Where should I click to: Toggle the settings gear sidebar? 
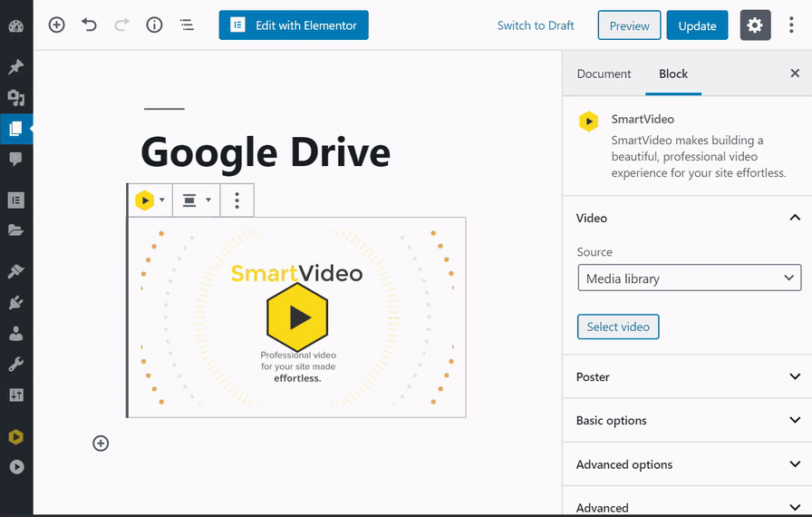click(755, 24)
